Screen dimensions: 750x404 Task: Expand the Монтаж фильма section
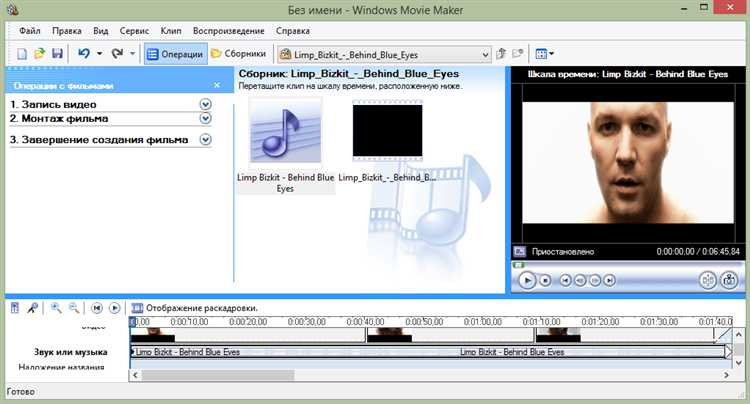(205, 118)
